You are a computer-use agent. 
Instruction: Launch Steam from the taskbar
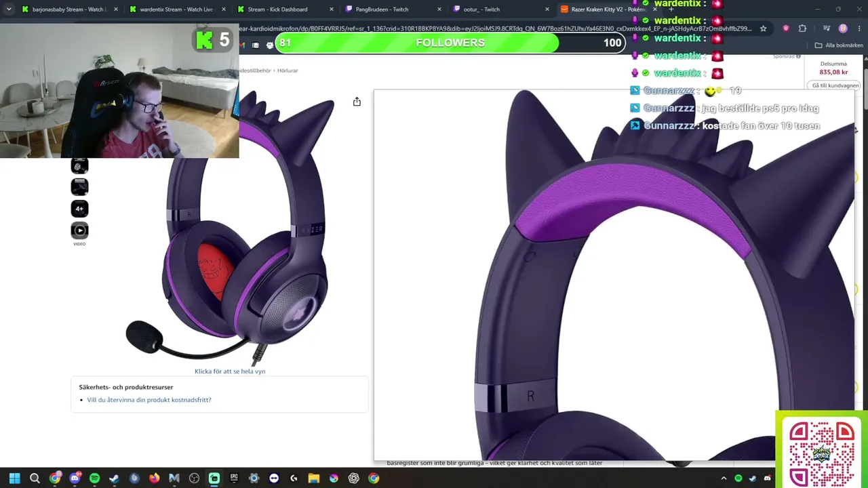[x=114, y=479]
